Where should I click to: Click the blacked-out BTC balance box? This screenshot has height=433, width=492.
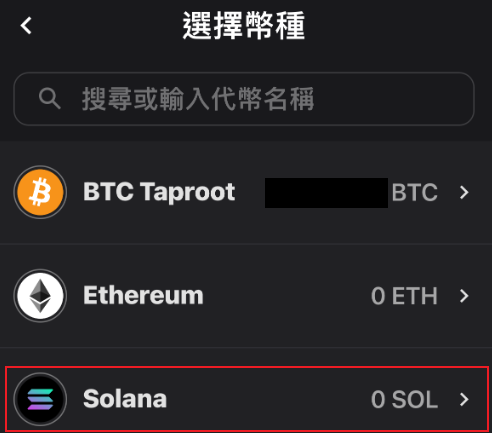(x=326, y=193)
